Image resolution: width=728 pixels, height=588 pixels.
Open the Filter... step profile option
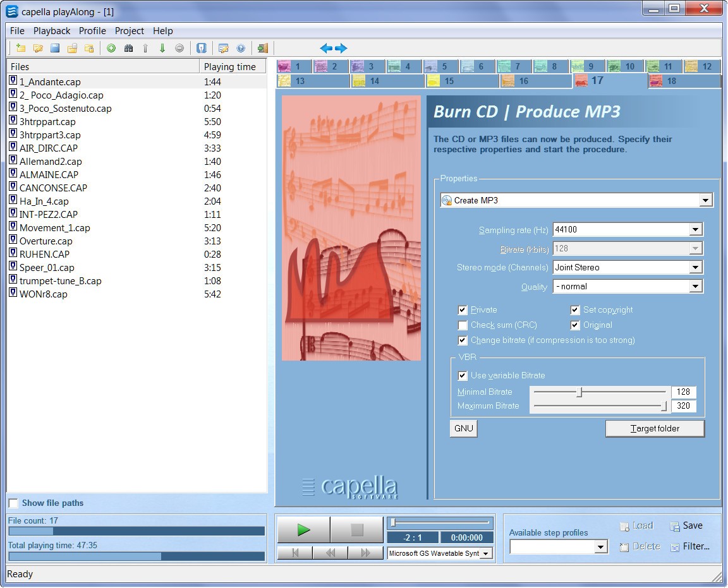click(691, 546)
